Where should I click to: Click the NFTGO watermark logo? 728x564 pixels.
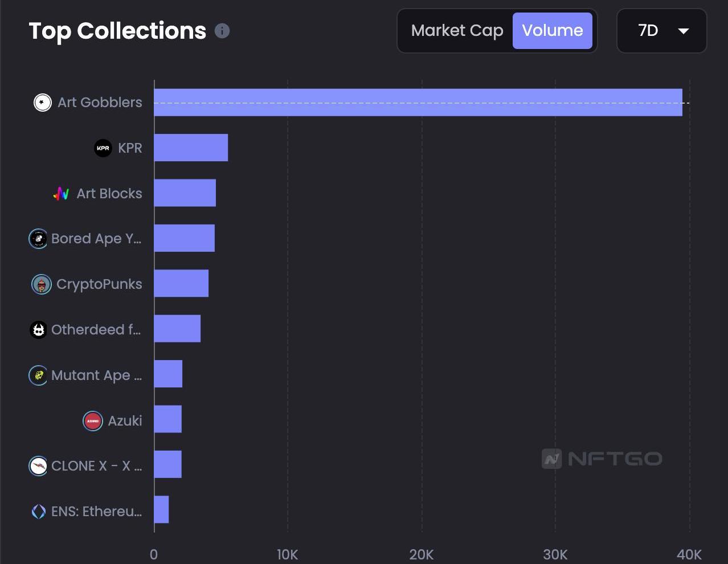click(602, 459)
